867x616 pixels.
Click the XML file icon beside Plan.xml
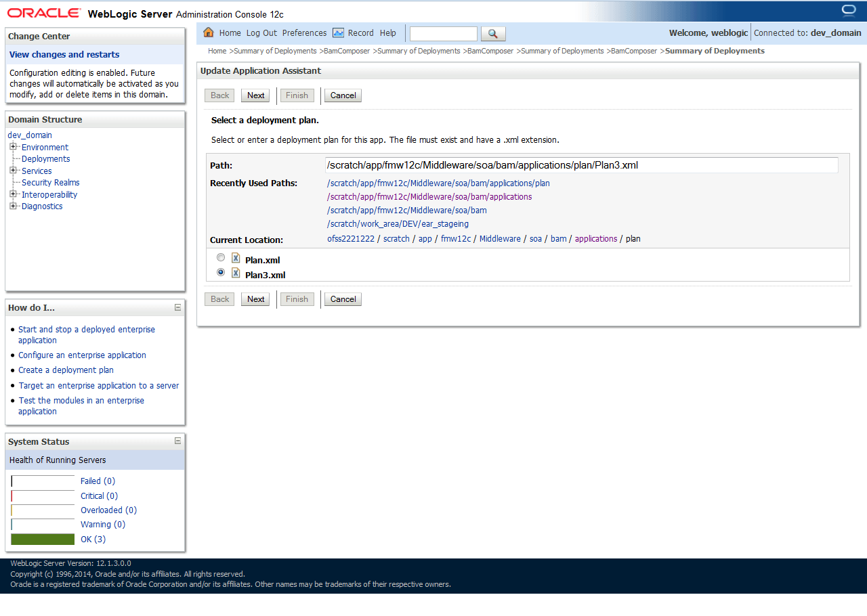pyautogui.click(x=236, y=258)
